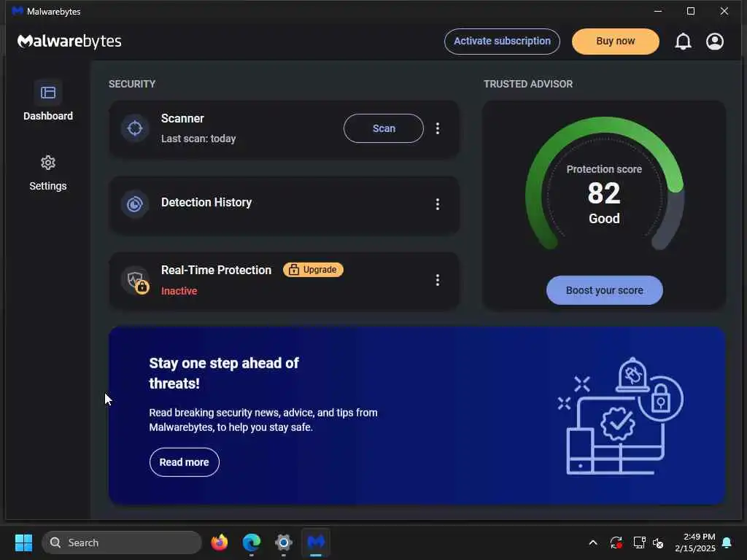Open the Dashboard sidebar icon
Screen dimensions: 747x560
(x=48, y=93)
